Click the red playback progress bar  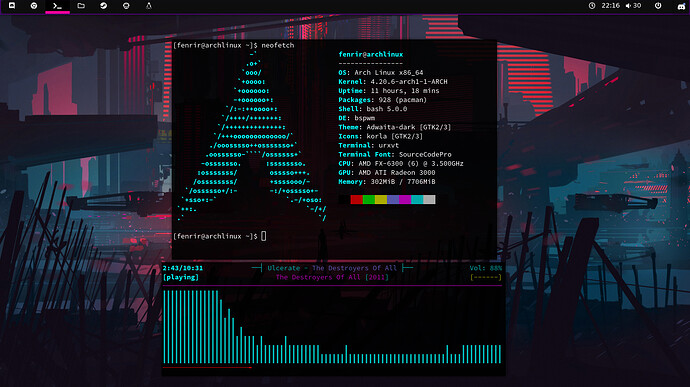click(207, 367)
